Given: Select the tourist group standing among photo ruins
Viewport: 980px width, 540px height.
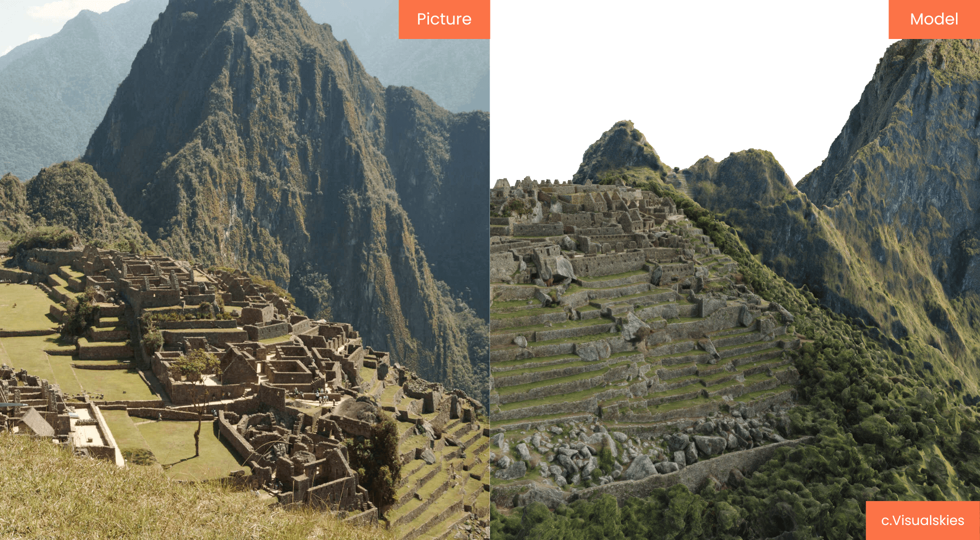Looking at the screenshot, I should (x=324, y=399).
